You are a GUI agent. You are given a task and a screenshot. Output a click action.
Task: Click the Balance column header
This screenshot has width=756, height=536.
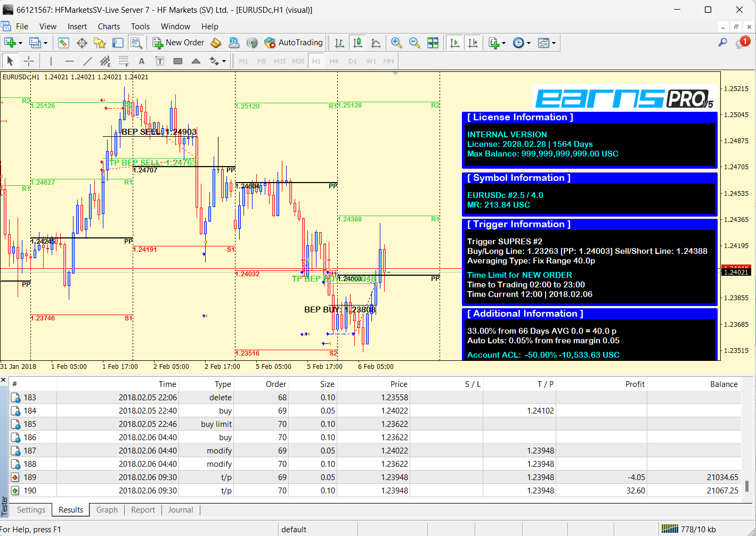(x=694, y=384)
